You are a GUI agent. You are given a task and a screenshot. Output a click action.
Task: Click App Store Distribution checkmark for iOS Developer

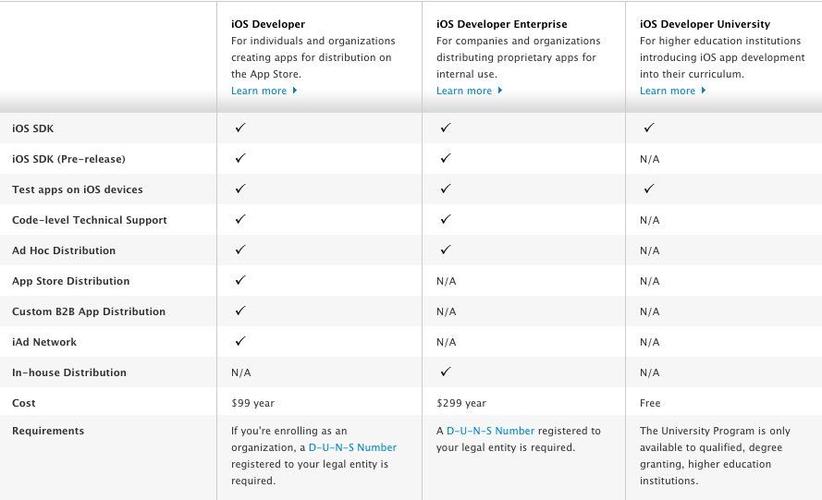coord(240,280)
